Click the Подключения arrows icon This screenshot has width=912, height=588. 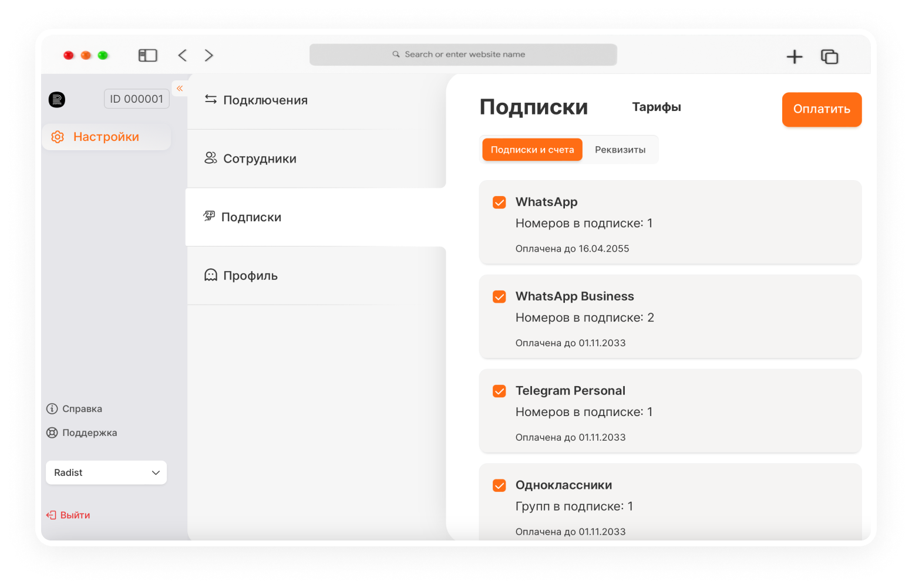click(211, 100)
